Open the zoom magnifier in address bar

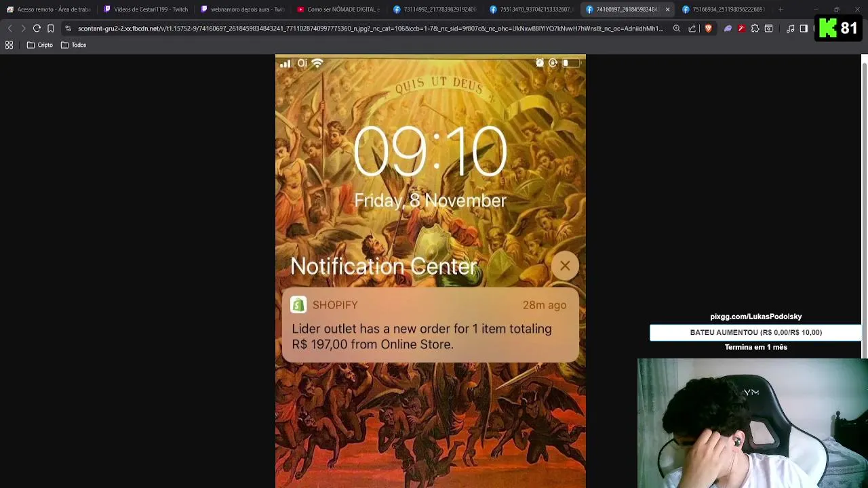[x=677, y=28]
